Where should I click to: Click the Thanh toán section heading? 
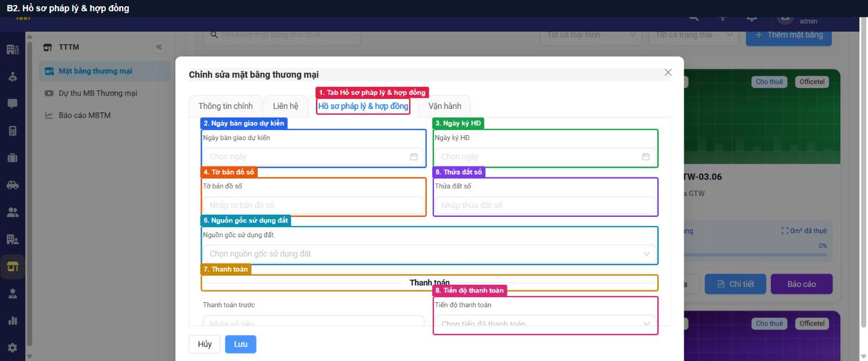(429, 282)
